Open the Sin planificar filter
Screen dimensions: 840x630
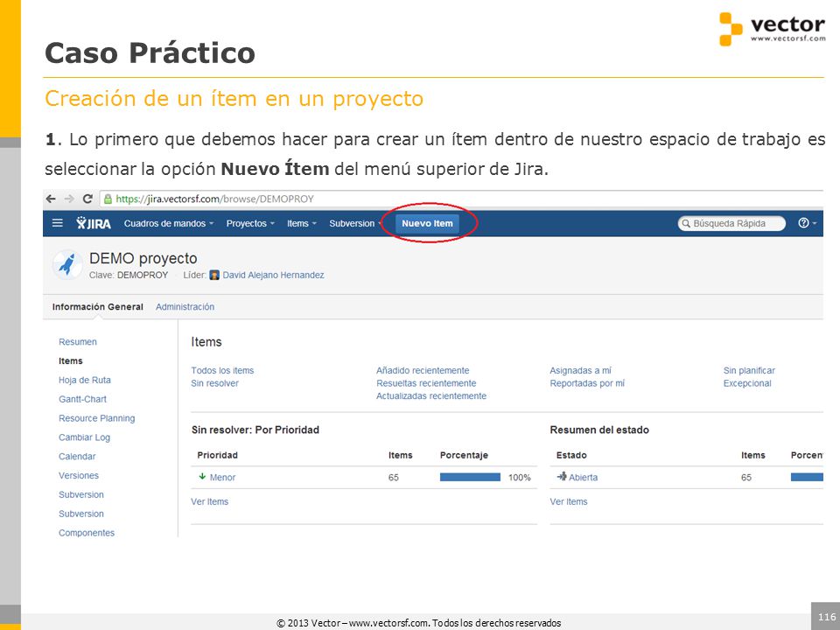coord(749,370)
